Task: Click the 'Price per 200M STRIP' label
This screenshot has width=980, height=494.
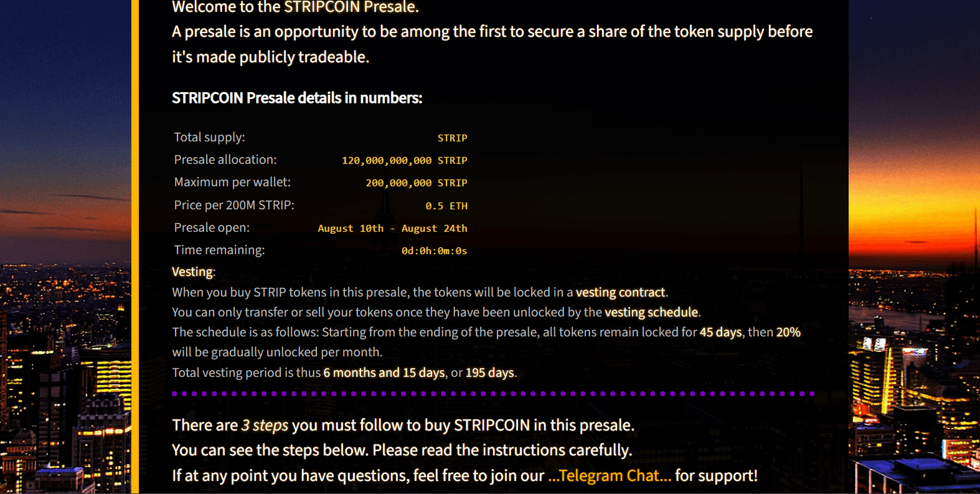Action: coord(234,205)
